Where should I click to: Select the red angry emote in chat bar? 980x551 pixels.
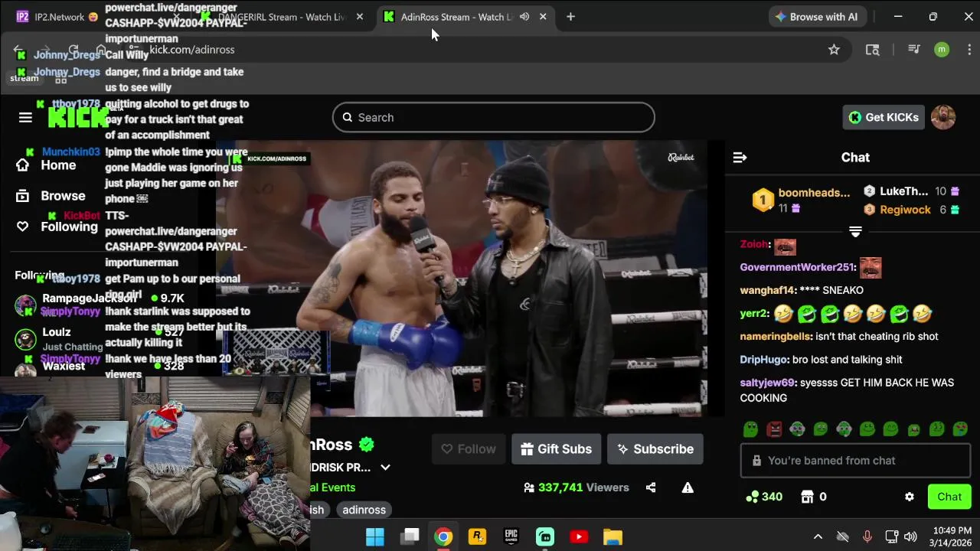coord(774,429)
